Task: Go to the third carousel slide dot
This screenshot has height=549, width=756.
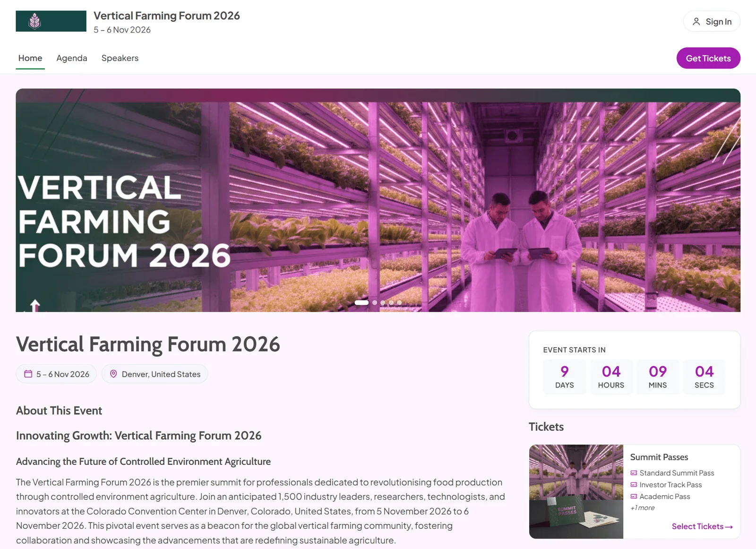Action: pos(383,302)
